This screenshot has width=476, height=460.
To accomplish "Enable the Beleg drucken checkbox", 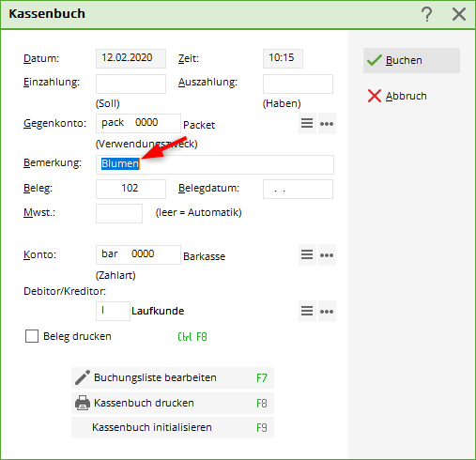I will pos(32,336).
